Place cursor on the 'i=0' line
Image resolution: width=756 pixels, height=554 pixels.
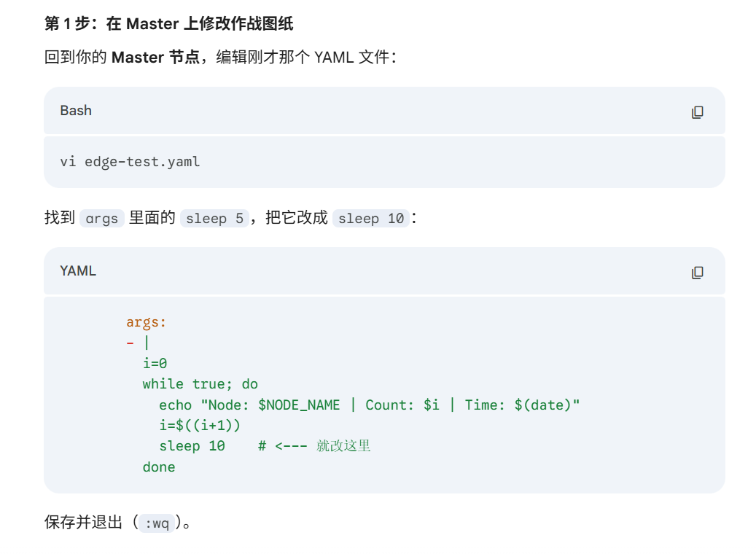[155, 363]
